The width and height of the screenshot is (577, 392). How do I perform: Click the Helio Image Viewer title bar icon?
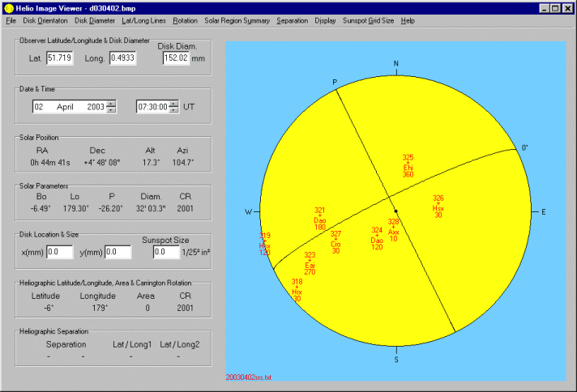(8, 7)
